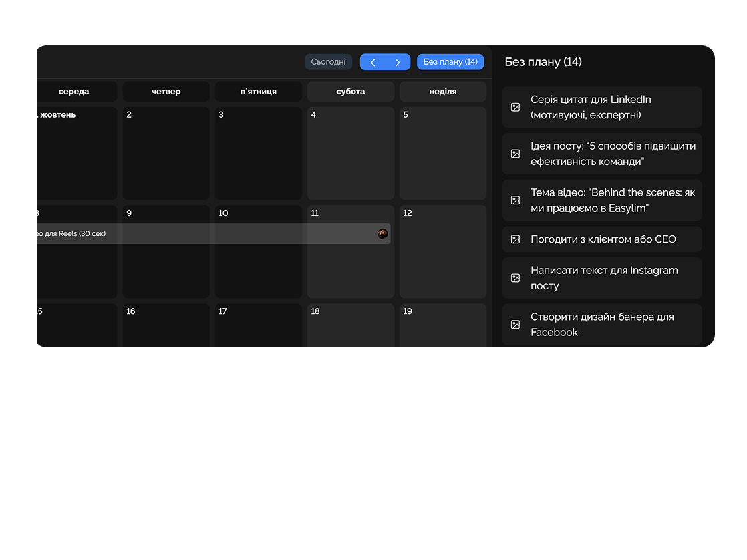Open the Reels (30 сек) calendar event

pos(200,233)
